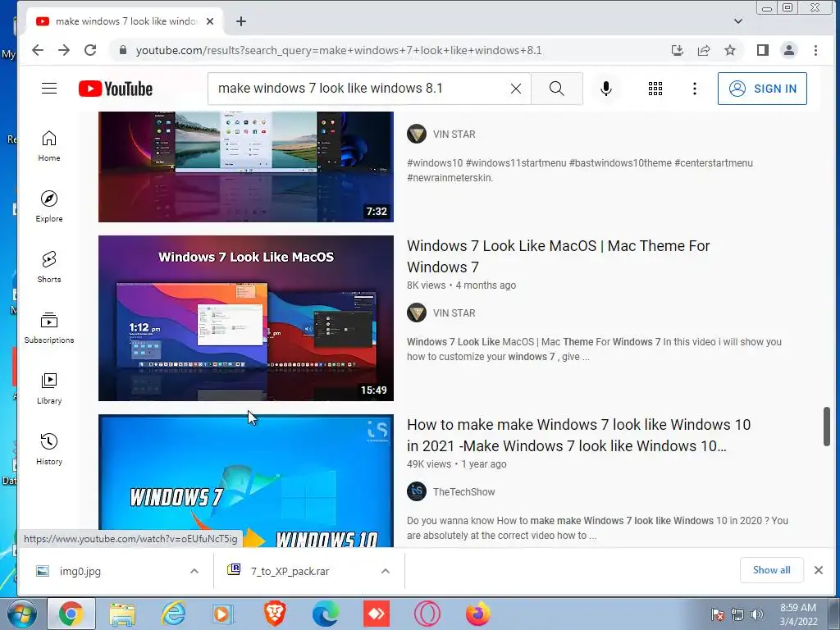Click the browser forward arrow
Image resolution: width=840 pixels, height=630 pixels.
(x=64, y=50)
